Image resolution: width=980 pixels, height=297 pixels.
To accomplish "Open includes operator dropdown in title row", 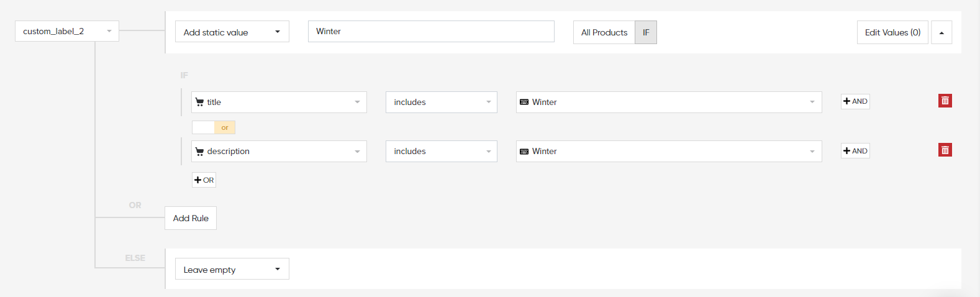I will tap(442, 102).
